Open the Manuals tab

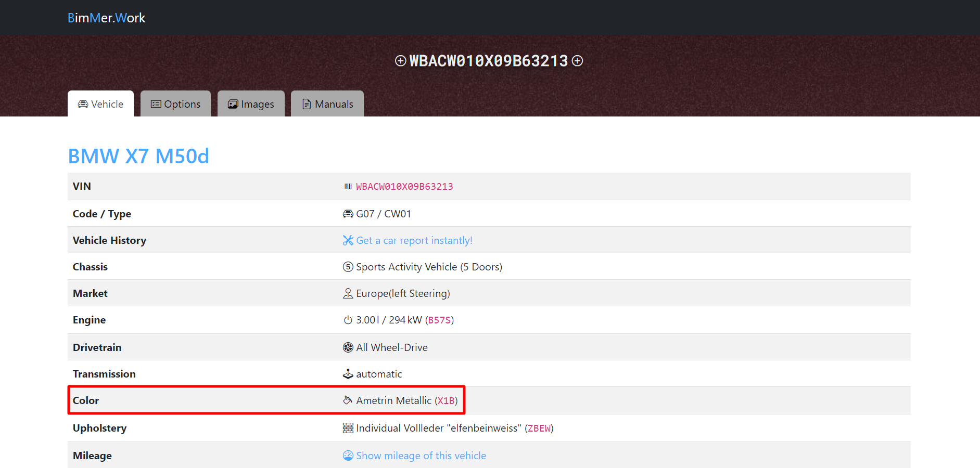click(x=327, y=103)
